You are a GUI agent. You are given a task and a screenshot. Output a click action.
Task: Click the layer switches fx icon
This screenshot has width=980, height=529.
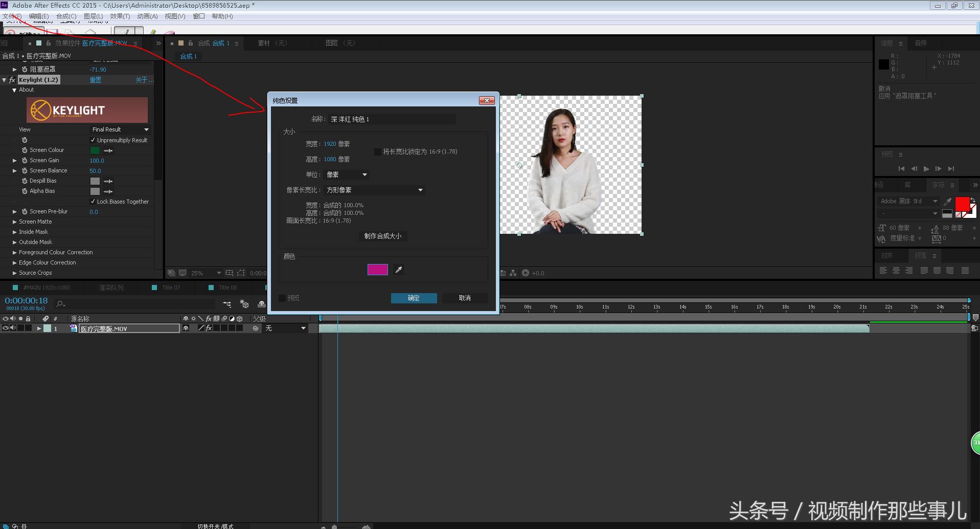point(209,328)
